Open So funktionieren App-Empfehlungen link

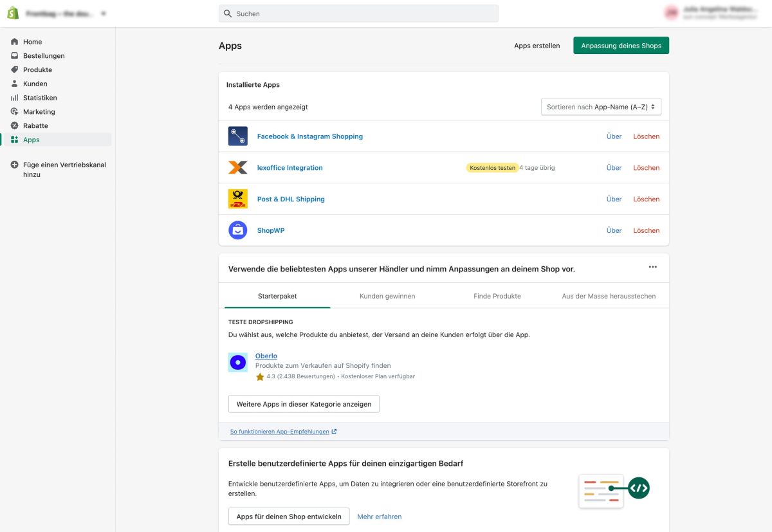280,432
